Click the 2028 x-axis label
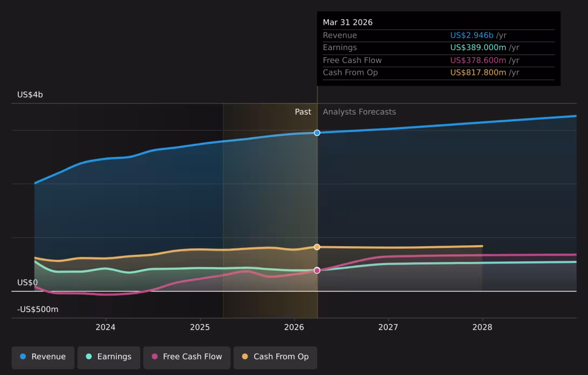Viewport: 588px width, 375px height. 482,327
